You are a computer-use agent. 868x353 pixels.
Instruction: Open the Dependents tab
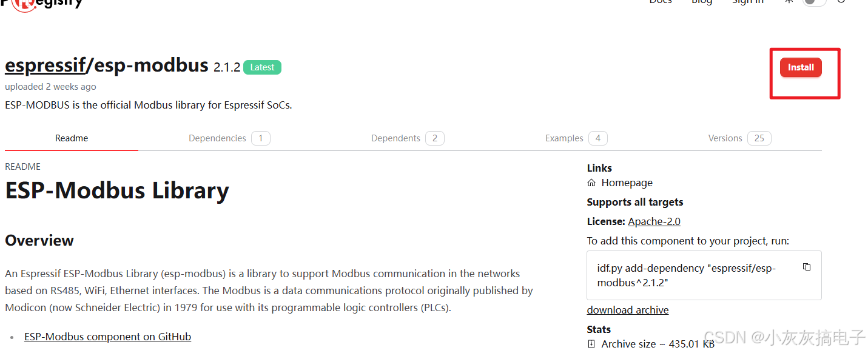[x=408, y=138]
